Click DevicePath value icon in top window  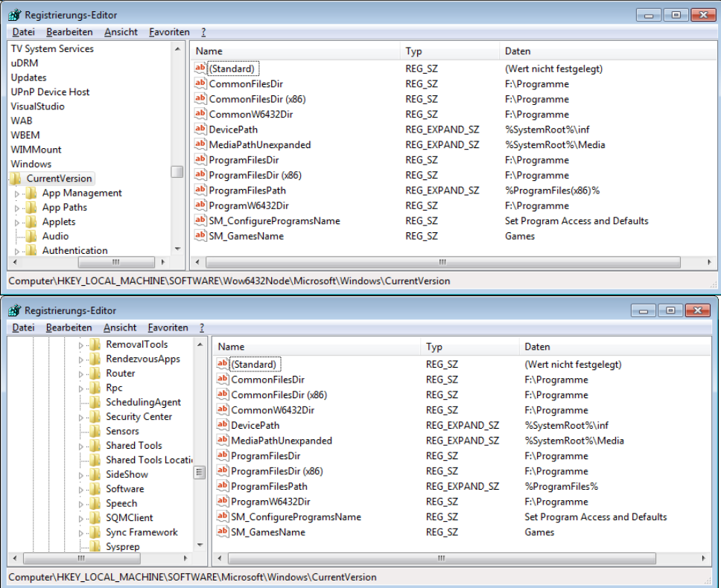200,129
